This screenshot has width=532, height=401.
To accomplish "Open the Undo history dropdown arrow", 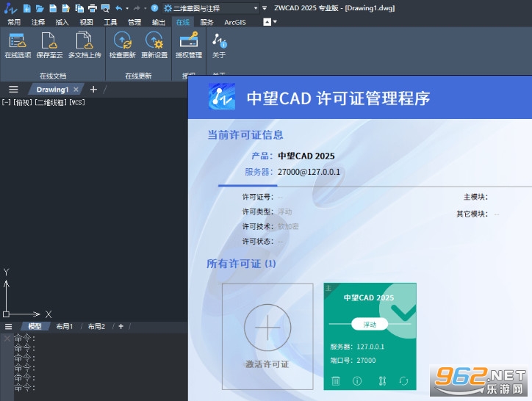I will pos(127,9).
